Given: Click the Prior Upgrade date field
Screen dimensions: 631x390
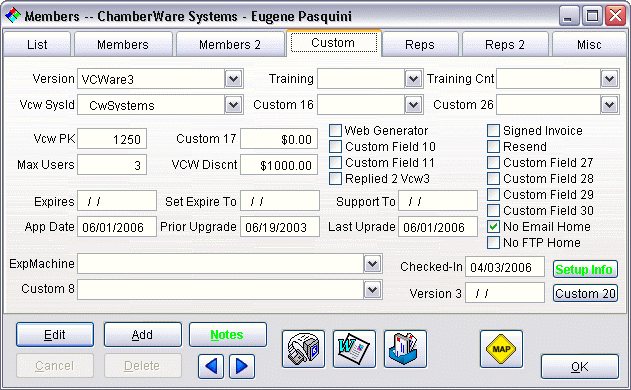Looking at the screenshot, I should coord(280,227).
